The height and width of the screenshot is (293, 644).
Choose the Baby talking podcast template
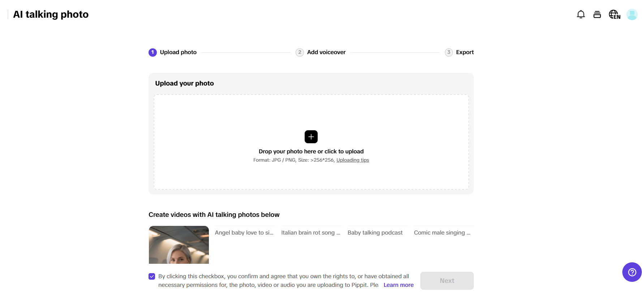(x=375, y=233)
